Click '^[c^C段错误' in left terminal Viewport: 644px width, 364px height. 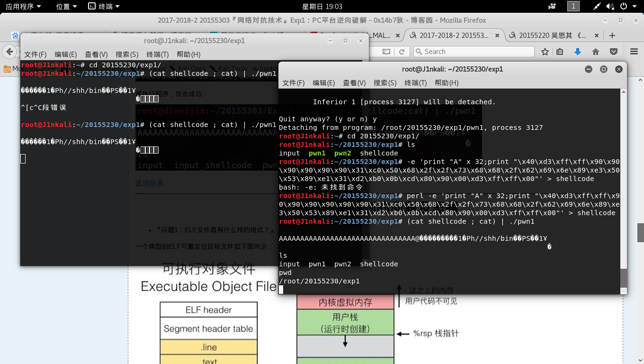coord(44,108)
